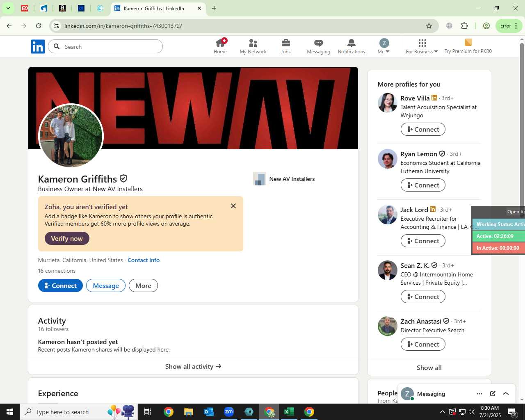Bookmark this page with star icon
Viewport: 525px width, 420px height.
pyautogui.click(x=429, y=26)
